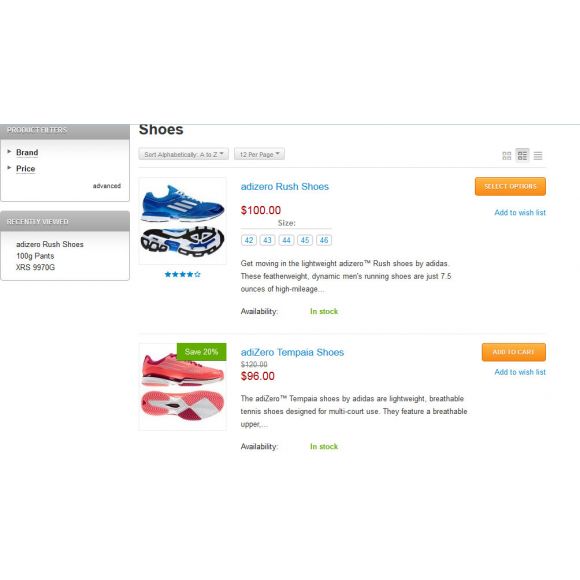Image resolution: width=580 pixels, height=580 pixels.
Task: Switch to compact list view icon
Action: pyautogui.click(x=538, y=156)
